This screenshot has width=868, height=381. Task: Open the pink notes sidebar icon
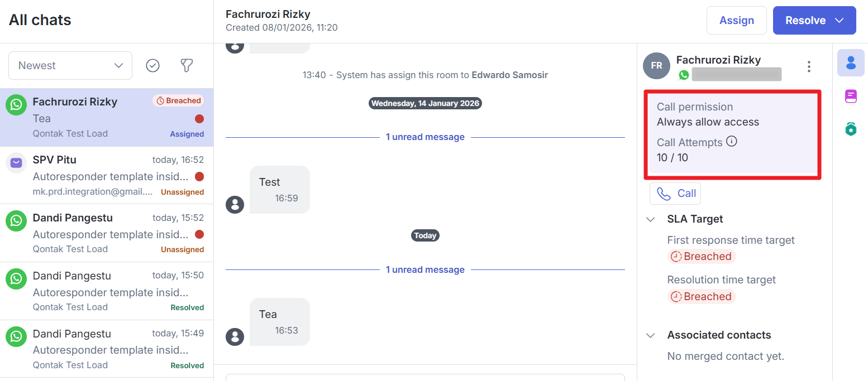click(851, 97)
